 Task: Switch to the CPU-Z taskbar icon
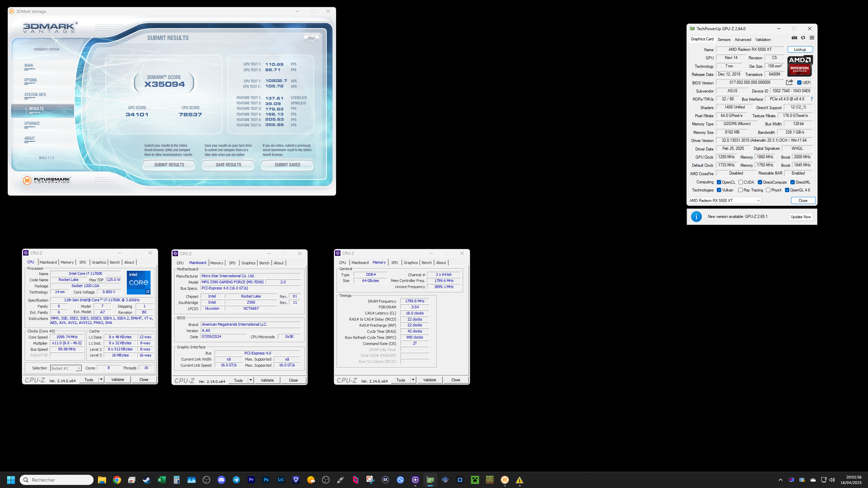pyautogui.click(x=415, y=480)
